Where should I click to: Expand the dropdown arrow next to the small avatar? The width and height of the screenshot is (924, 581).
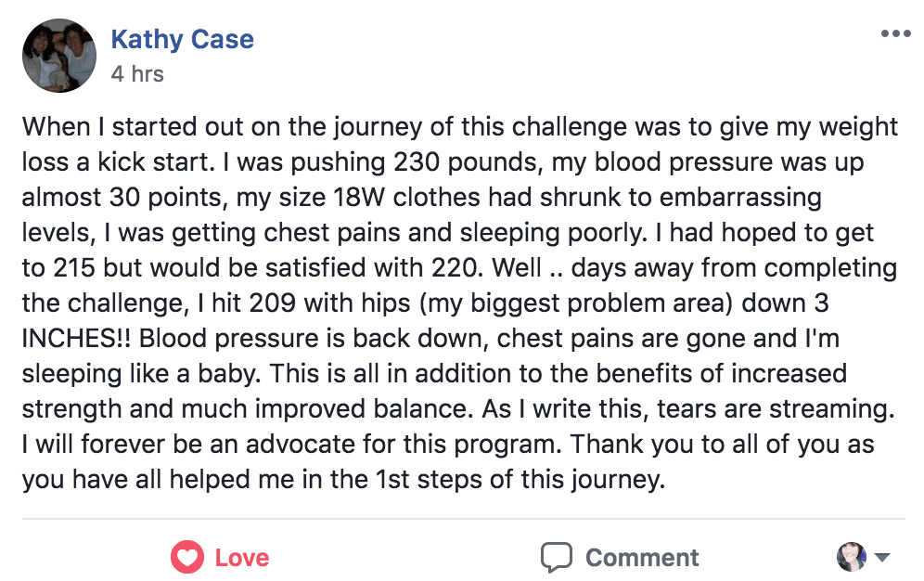(x=881, y=557)
